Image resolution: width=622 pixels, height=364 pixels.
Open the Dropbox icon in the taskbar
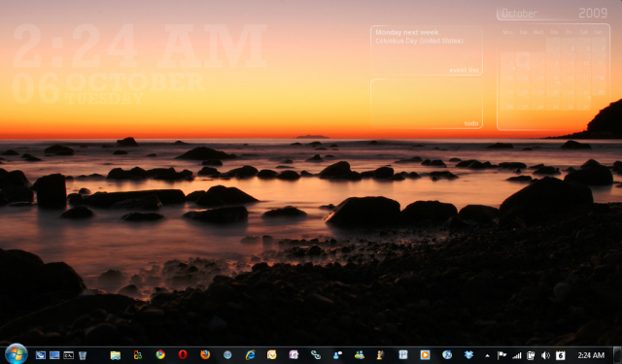point(468,355)
